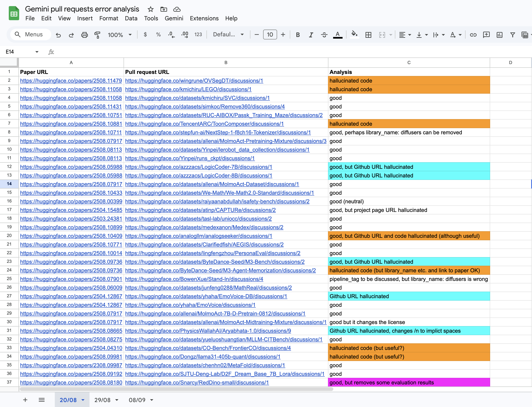Decrease decimal places
532x407 pixels.
pos(171,35)
